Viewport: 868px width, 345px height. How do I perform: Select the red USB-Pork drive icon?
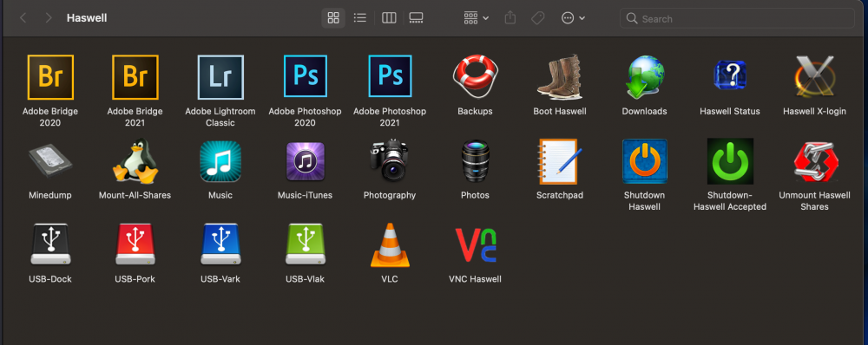tap(135, 244)
